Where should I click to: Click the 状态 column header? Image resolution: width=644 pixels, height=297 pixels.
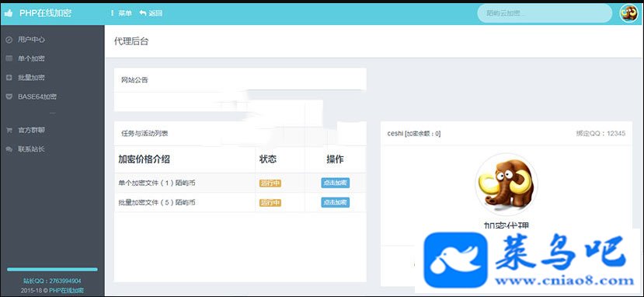pyautogui.click(x=268, y=160)
